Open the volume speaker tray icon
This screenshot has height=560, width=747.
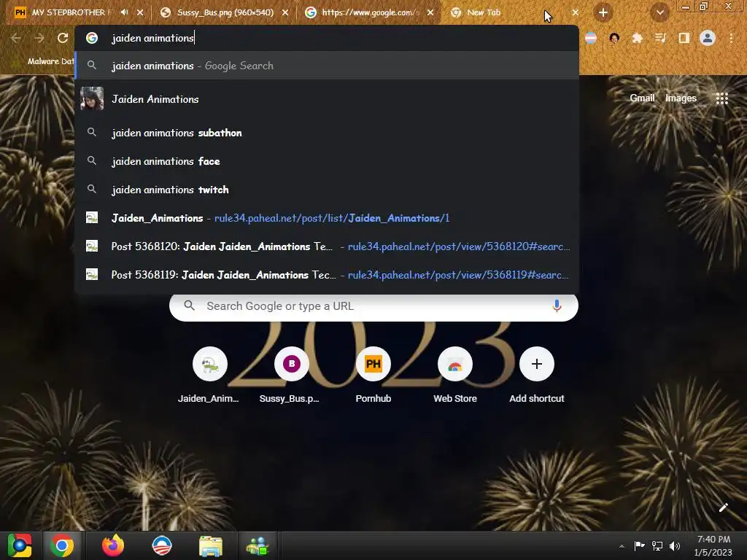675,546
